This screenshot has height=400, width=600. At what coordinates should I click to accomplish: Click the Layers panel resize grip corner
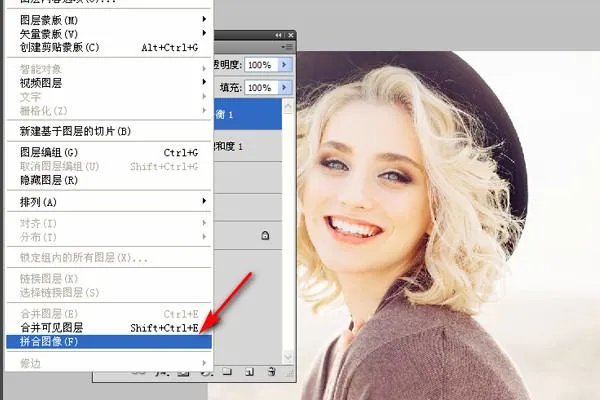(290, 372)
